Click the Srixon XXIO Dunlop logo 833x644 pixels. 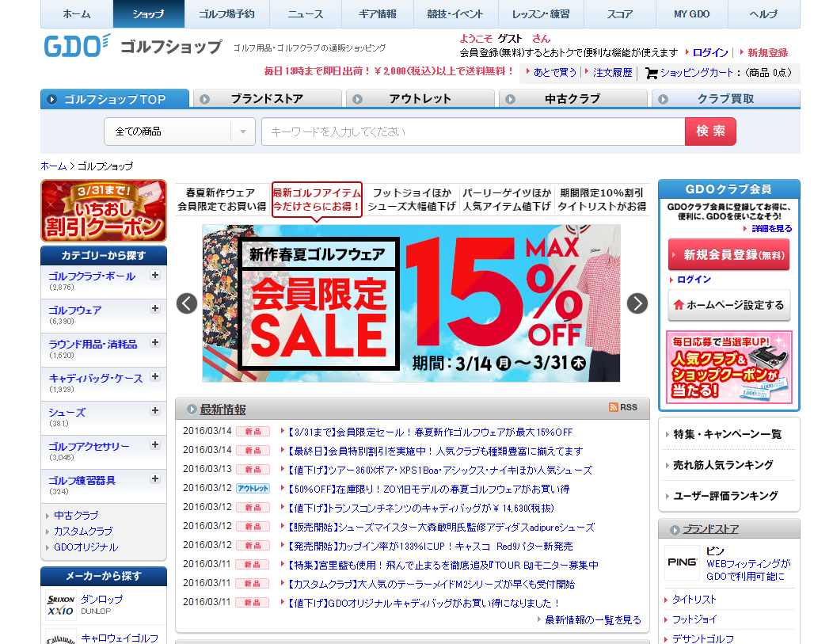(x=60, y=604)
